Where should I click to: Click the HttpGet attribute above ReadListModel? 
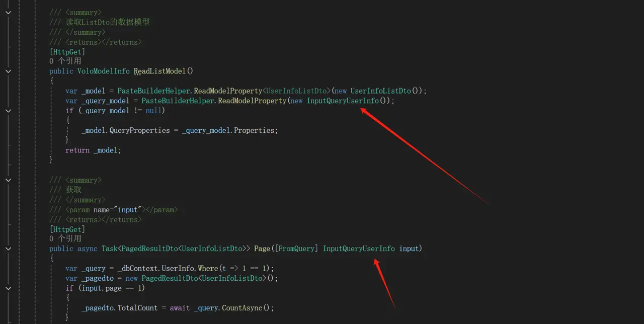[67, 52]
